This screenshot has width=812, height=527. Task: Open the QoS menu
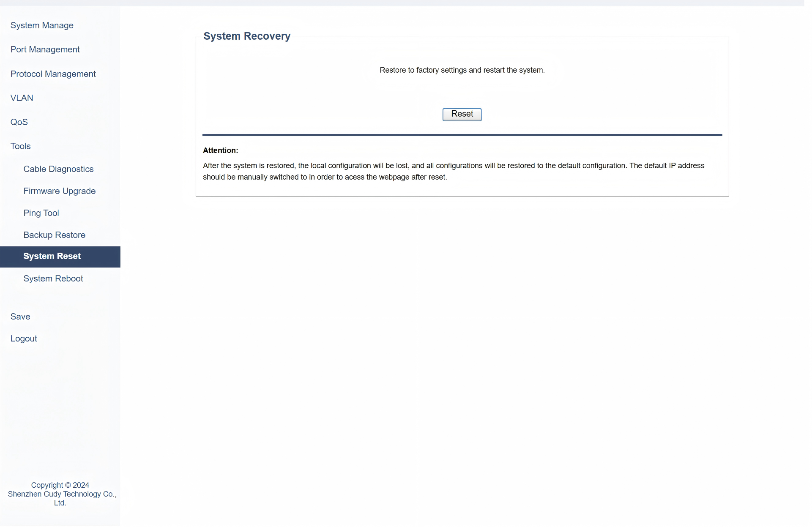point(19,122)
